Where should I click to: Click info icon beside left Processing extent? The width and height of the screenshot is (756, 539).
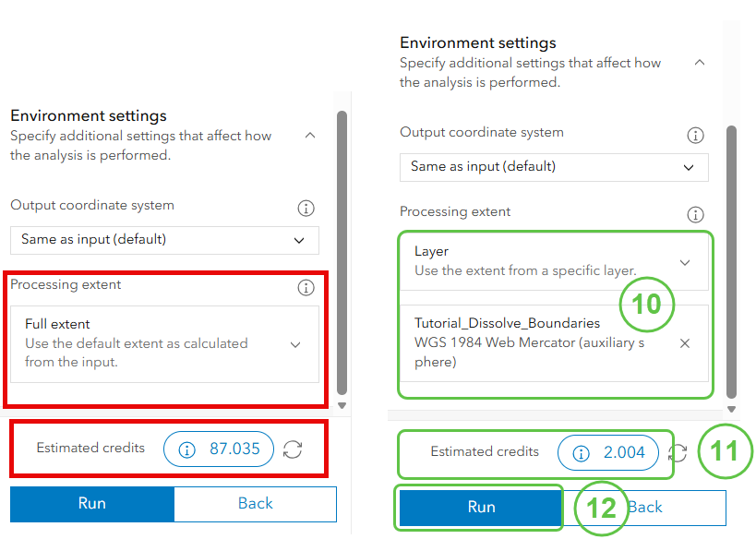[x=306, y=288]
